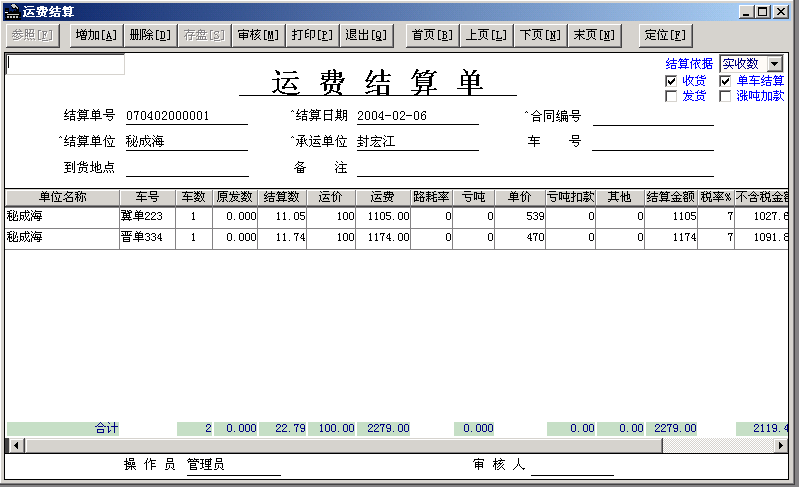Advance to next page with 下页[N]
799x487 pixels.
tap(540, 35)
